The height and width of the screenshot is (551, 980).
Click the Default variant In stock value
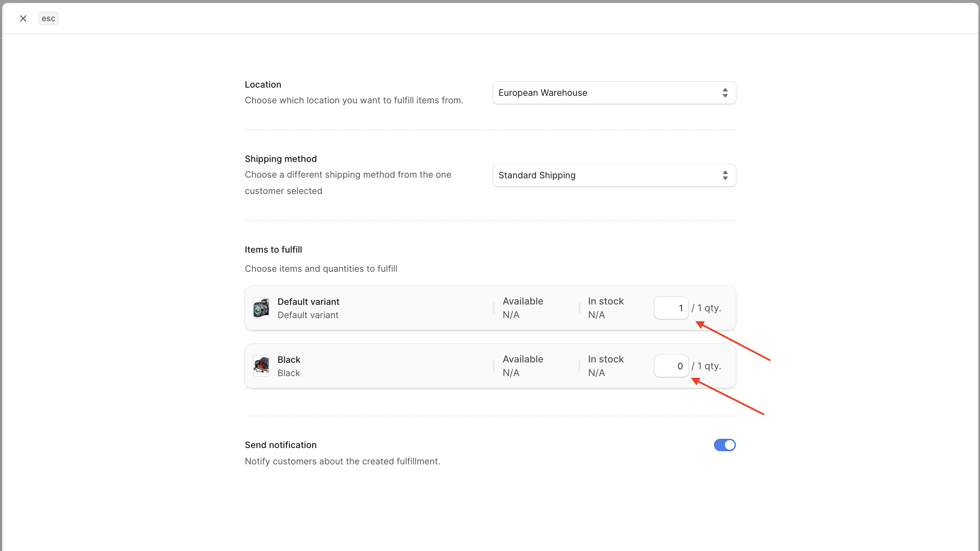point(596,315)
